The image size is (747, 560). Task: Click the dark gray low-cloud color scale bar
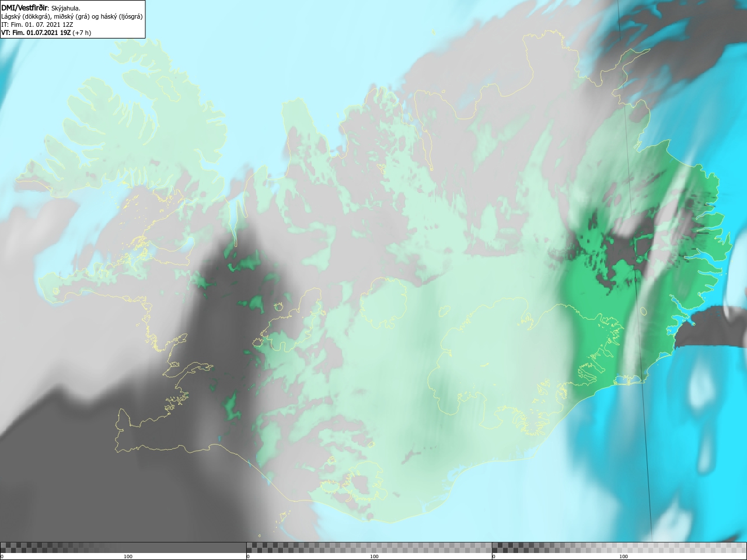click(x=123, y=547)
